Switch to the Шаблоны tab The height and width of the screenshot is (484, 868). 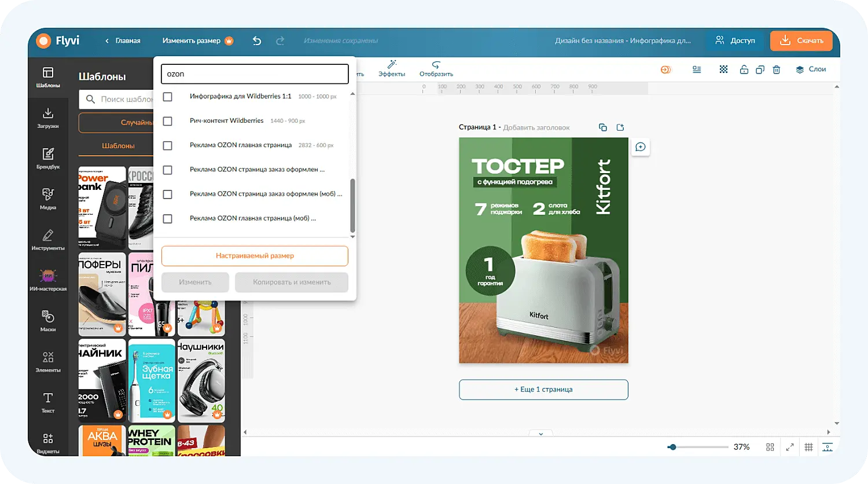(x=118, y=146)
